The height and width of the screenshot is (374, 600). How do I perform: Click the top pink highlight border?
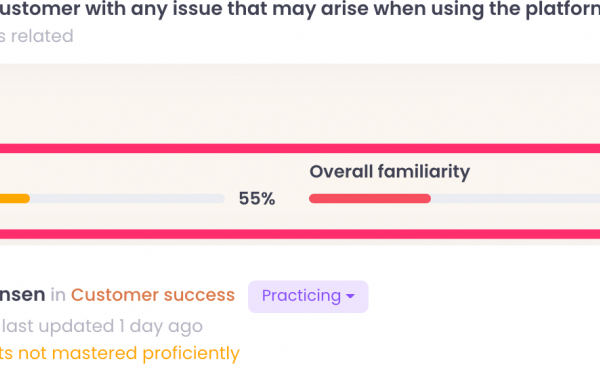pyautogui.click(x=300, y=149)
